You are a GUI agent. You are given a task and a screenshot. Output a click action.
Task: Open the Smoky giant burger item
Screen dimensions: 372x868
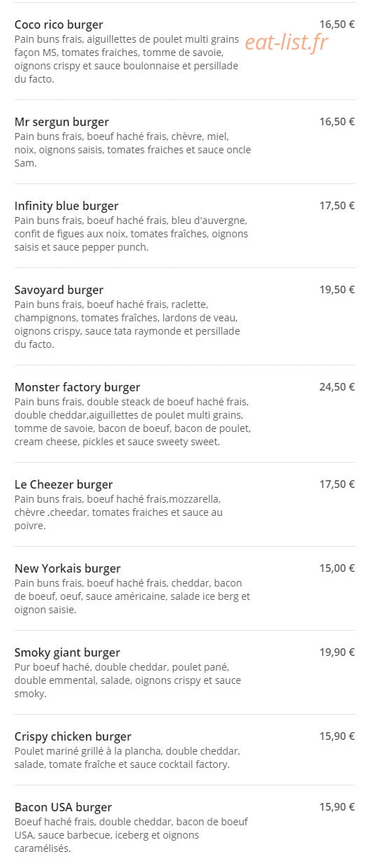67,652
